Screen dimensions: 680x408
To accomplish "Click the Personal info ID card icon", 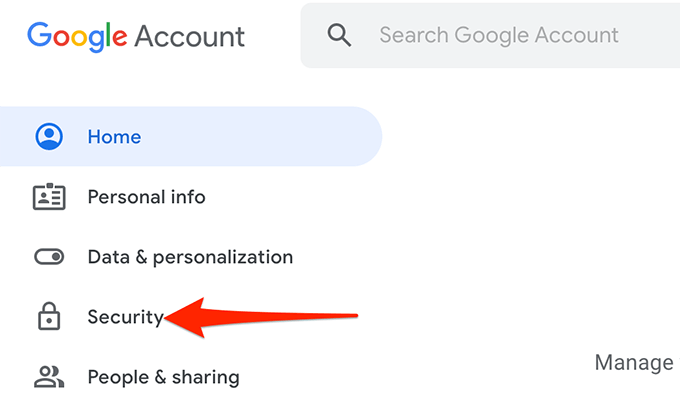I will click(x=48, y=197).
